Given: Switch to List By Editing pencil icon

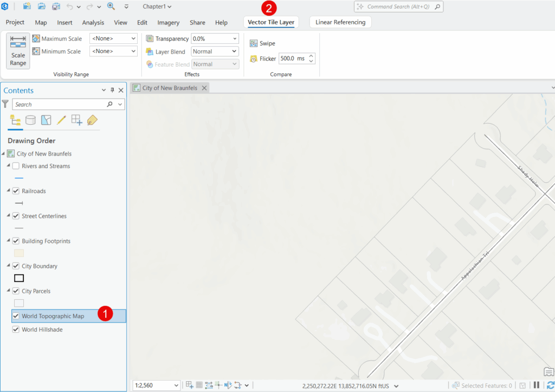Looking at the screenshot, I should 61,120.
